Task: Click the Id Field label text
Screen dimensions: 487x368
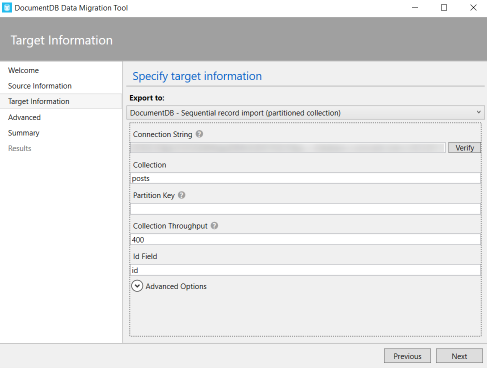Action: 145,256
